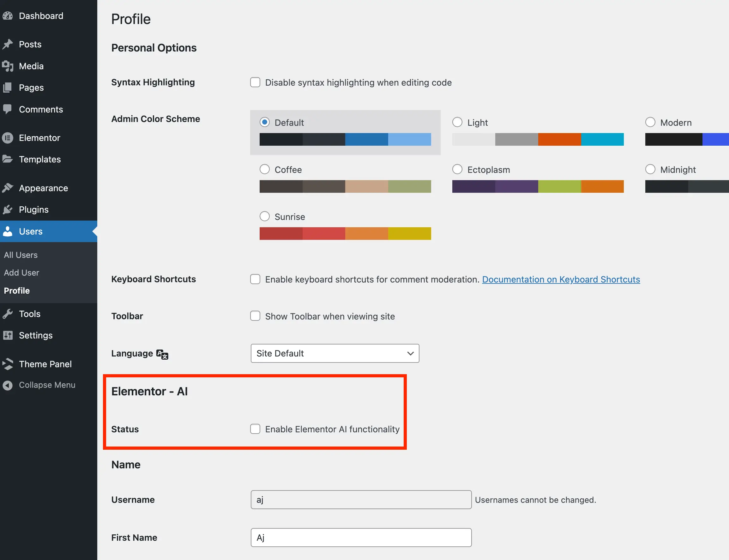Open the Media library icon
This screenshot has height=560, width=729.
(8, 66)
